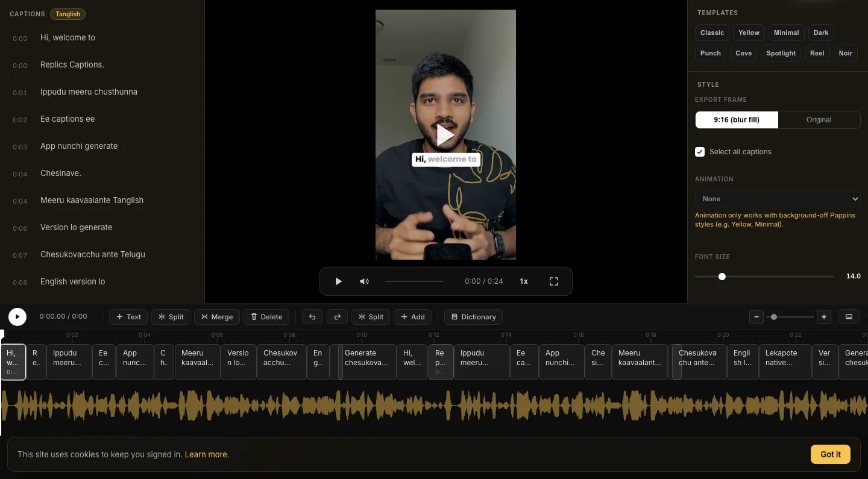Adjust the Font Size slider
868x479 pixels.
click(x=764, y=277)
